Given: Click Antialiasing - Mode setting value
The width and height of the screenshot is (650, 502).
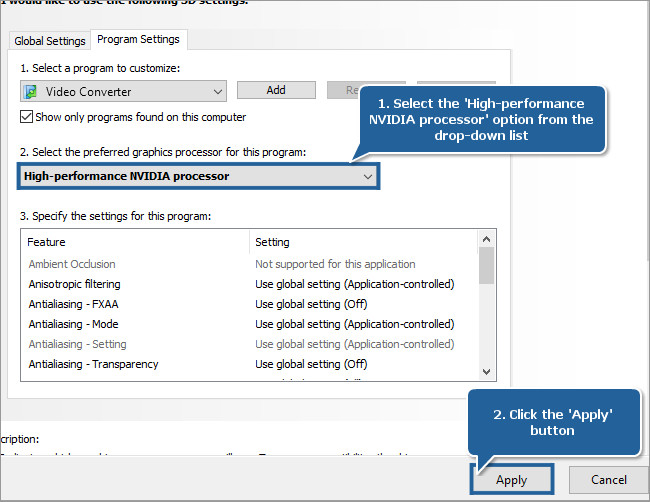Looking at the screenshot, I should [x=355, y=324].
